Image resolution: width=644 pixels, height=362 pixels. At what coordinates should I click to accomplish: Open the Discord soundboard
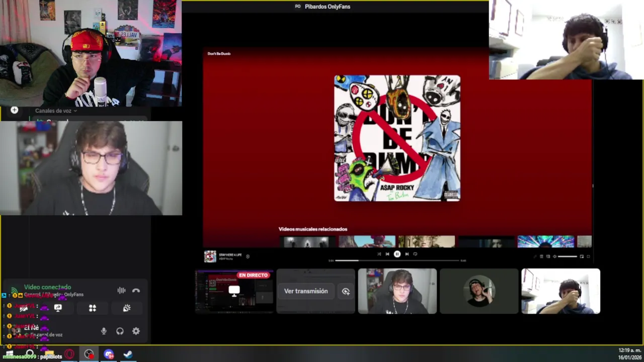pyautogui.click(x=127, y=308)
